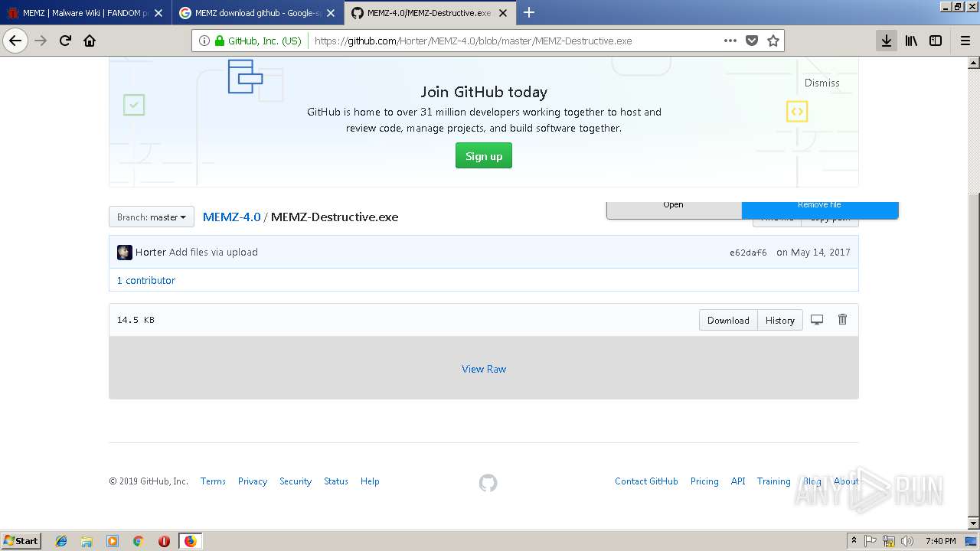980x551 pixels.
Task: Open the Add files via upload commit
Action: coord(214,252)
